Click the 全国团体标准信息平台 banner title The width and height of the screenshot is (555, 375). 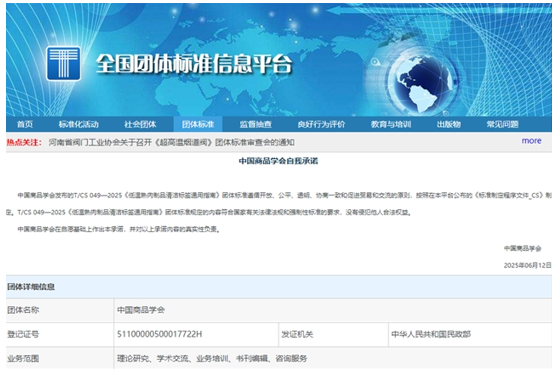tap(194, 64)
